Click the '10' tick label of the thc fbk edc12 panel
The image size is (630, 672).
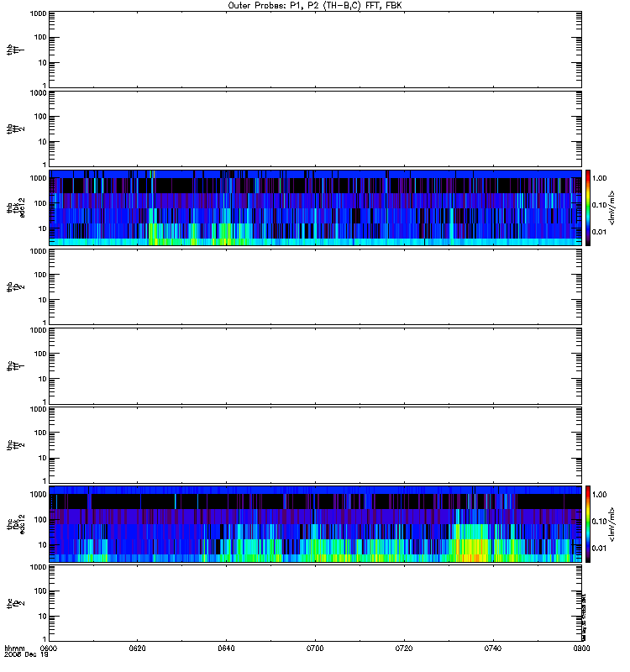click(42, 545)
